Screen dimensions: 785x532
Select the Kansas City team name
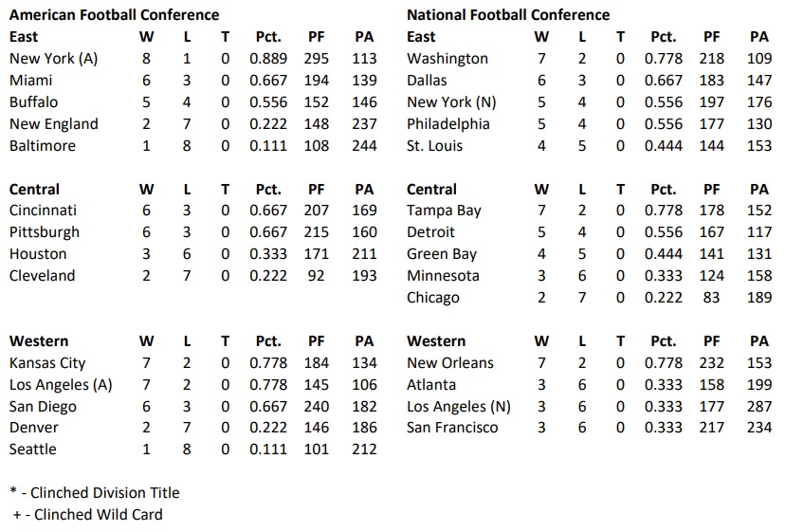(48, 363)
